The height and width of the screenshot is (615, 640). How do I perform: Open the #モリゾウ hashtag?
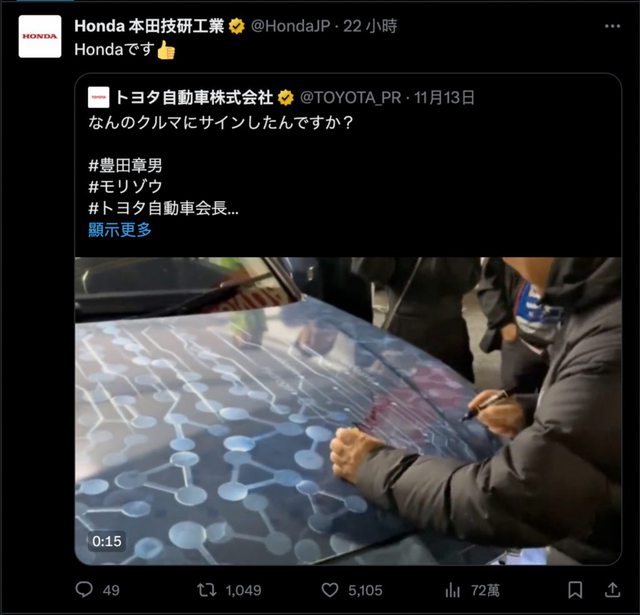[125, 187]
